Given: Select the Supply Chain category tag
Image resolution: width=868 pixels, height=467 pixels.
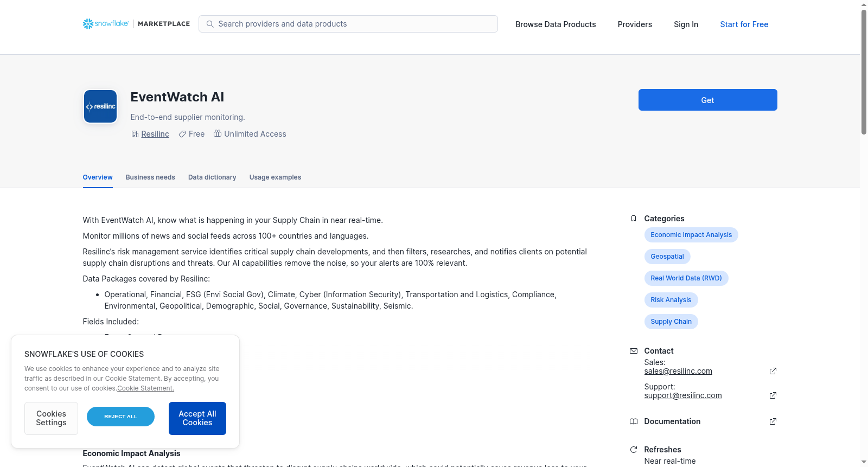Looking at the screenshot, I should (671, 322).
